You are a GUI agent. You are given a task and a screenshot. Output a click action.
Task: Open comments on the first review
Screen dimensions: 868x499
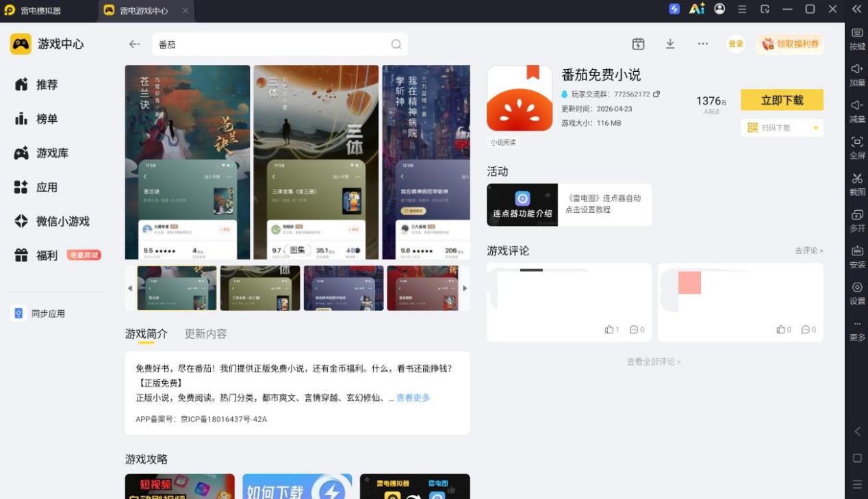pyautogui.click(x=637, y=329)
